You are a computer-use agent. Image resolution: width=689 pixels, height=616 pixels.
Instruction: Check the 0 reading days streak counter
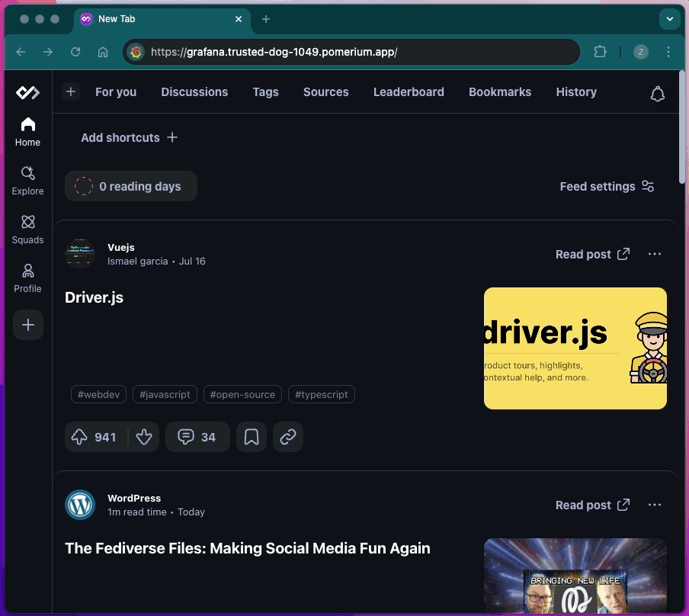point(130,186)
